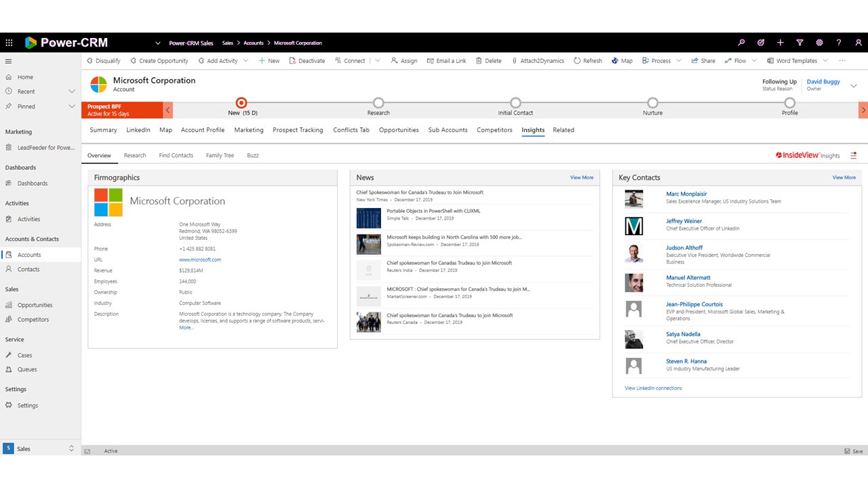Open settings gear in top bar
This screenshot has width=868, height=488.
(819, 43)
